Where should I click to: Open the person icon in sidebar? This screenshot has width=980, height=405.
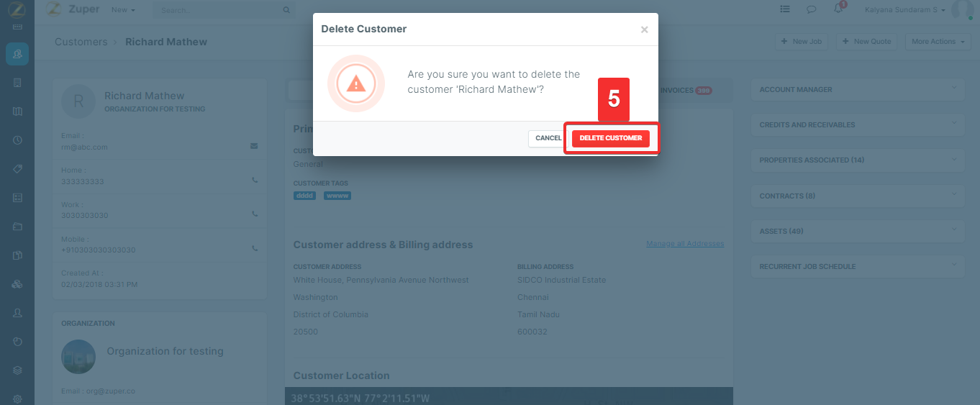point(17,313)
